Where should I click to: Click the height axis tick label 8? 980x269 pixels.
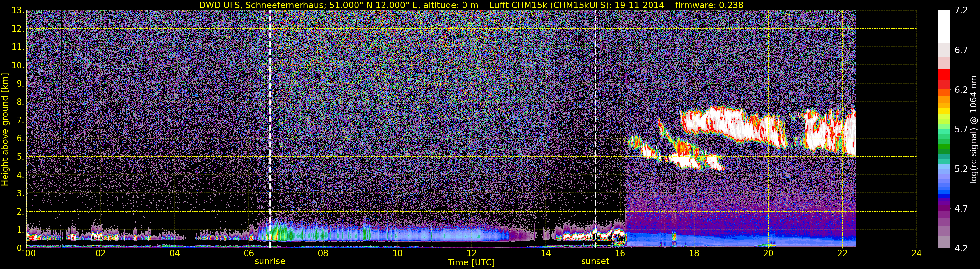(x=20, y=102)
